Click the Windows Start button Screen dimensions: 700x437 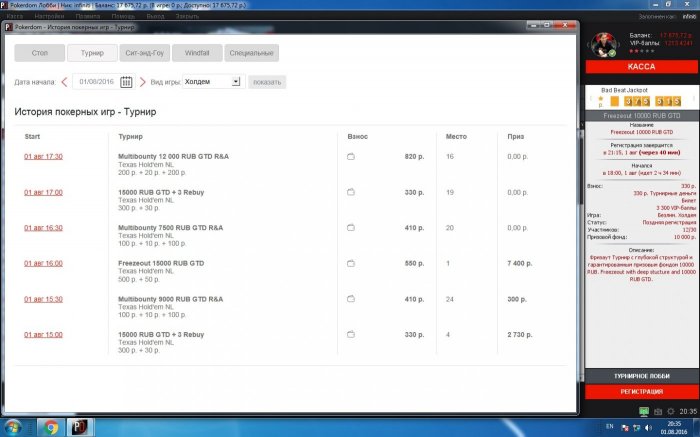click(x=14, y=427)
